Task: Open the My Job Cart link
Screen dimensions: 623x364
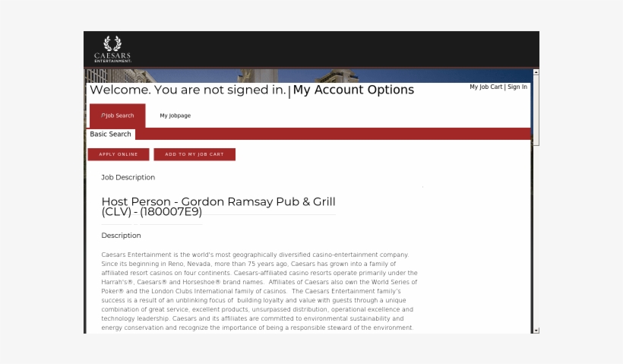Action: (486, 87)
